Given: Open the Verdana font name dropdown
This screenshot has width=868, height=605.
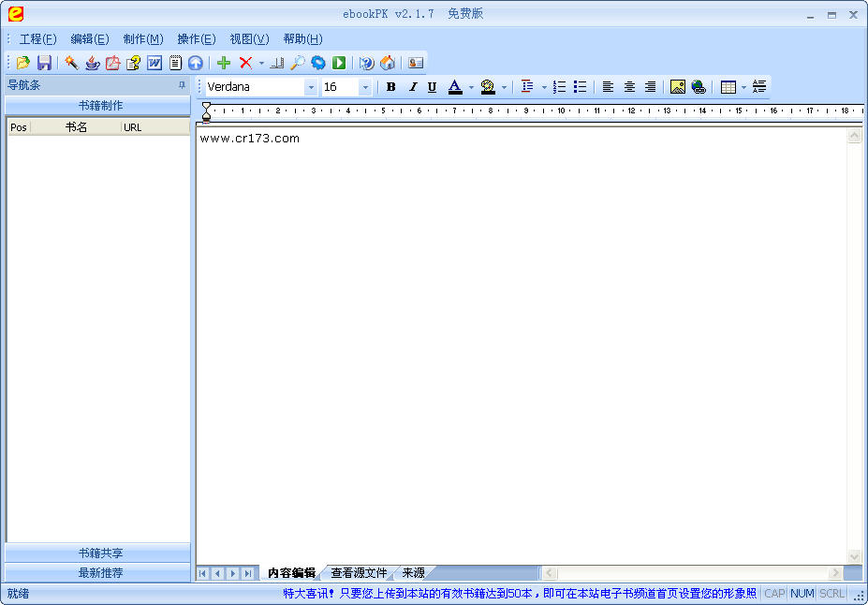Looking at the screenshot, I should click(311, 87).
